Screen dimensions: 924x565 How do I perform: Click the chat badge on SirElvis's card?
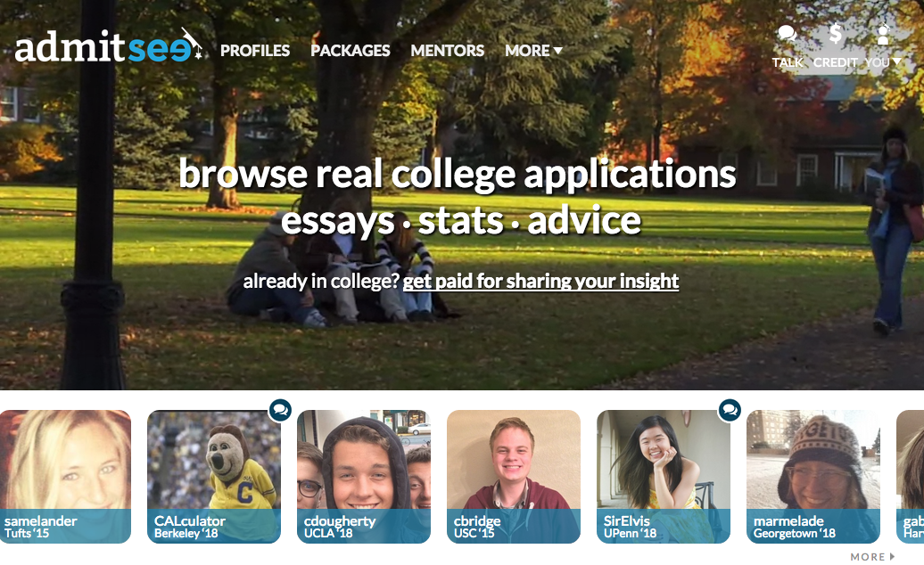pyautogui.click(x=730, y=410)
